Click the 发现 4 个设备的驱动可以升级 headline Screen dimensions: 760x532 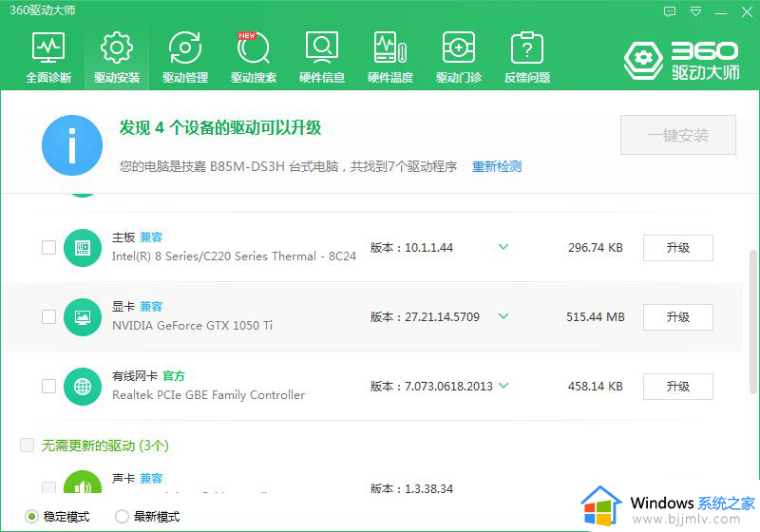pyautogui.click(x=220, y=128)
